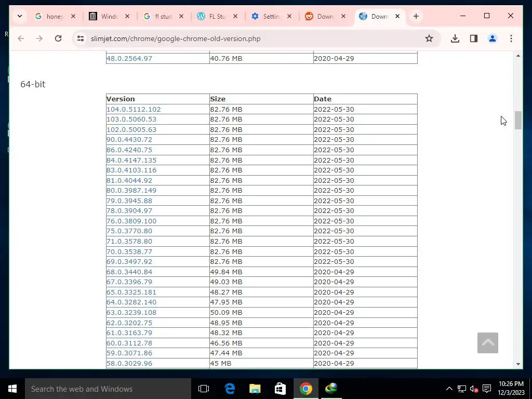Click the muted volume tray icon
This screenshot has height=399, width=532.
(474, 389)
